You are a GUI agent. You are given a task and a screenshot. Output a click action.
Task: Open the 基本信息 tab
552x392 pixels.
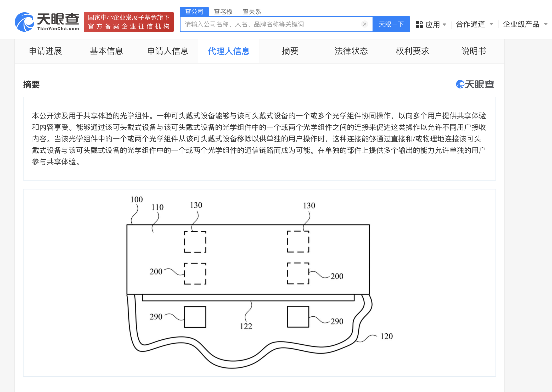[x=106, y=51]
